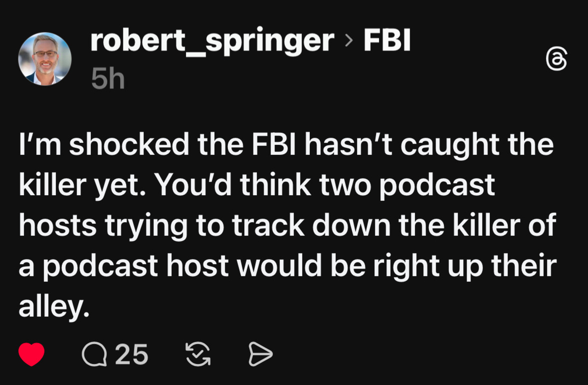This screenshot has height=385, width=588.
Task: Unlike the post using the red heart
Action: [x=32, y=354]
